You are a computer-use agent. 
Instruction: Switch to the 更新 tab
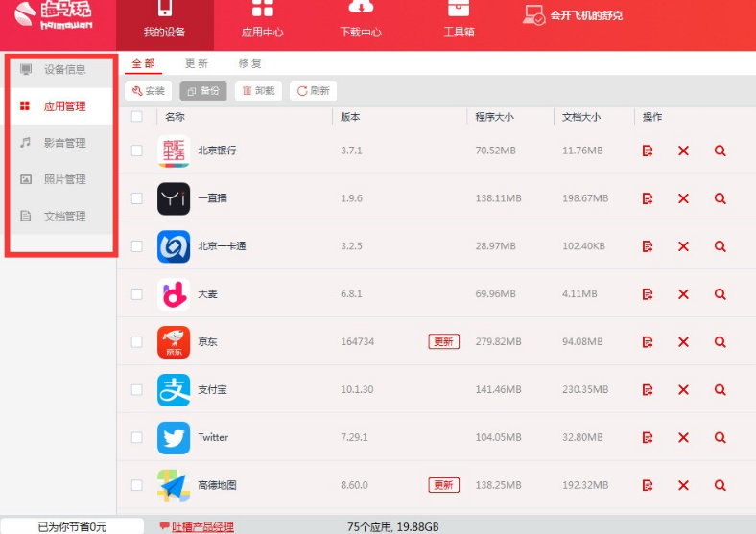[x=196, y=63]
